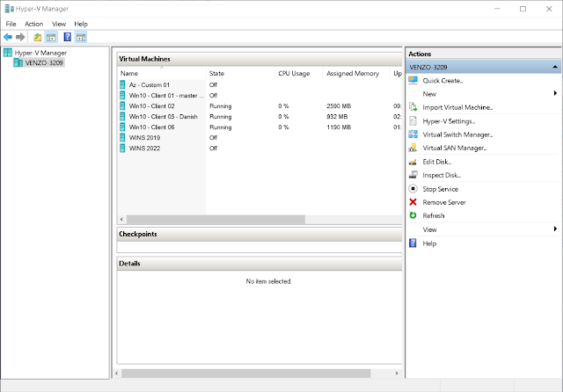The image size is (563, 392).
Task: Click the Inspect Disk action text
Action: pos(442,176)
